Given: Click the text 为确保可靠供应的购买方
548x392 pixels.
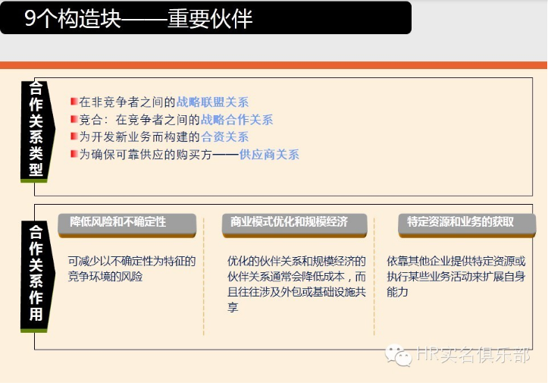Looking at the screenshot, I should tap(146, 154).
